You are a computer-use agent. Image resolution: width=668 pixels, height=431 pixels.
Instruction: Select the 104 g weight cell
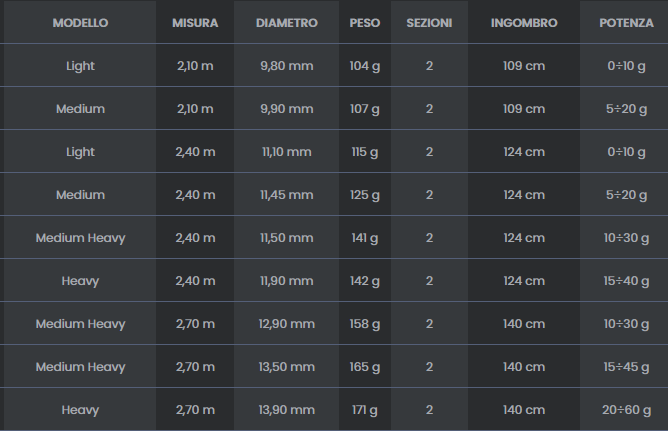pyautogui.click(x=364, y=65)
